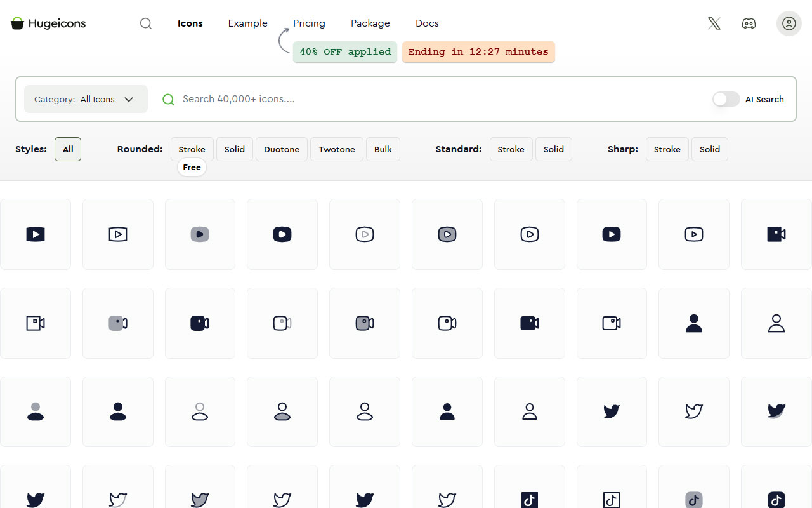
Task: Enable the AI Search toggle
Action: coord(726,99)
